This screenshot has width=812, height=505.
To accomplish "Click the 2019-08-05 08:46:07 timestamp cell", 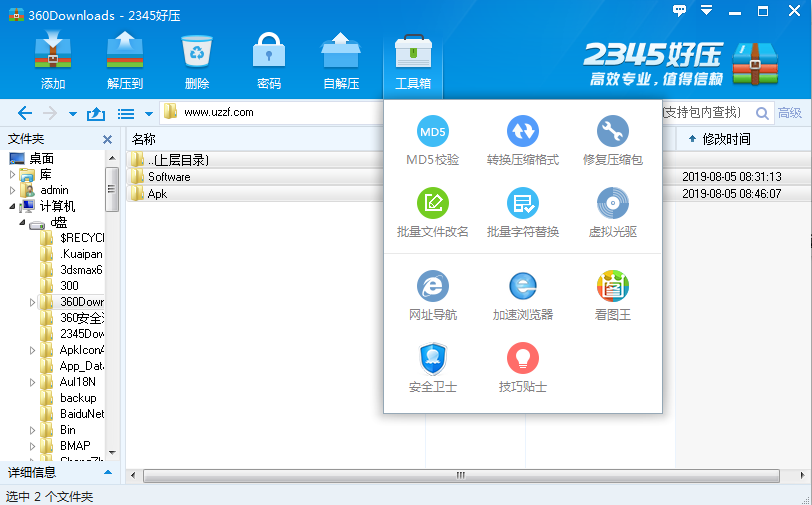I will [x=731, y=194].
